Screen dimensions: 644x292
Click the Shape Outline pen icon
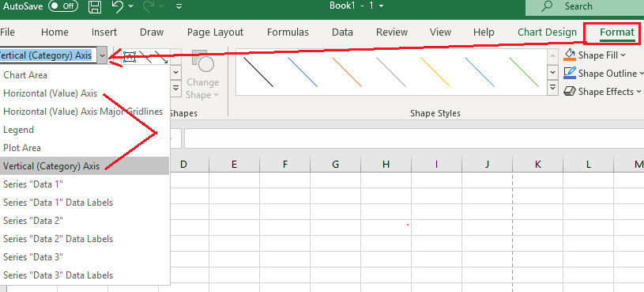tap(569, 74)
